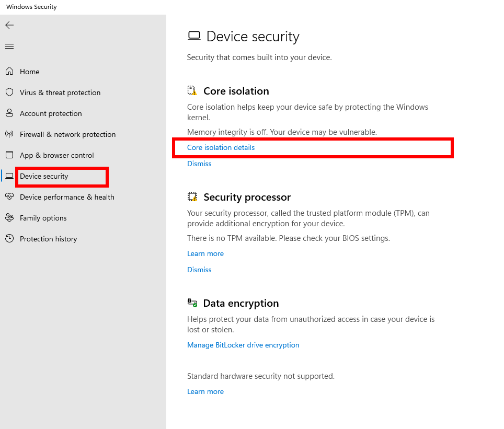The height and width of the screenshot is (429, 504).
Task: Select Virus & threat protection menu item
Action: point(60,92)
